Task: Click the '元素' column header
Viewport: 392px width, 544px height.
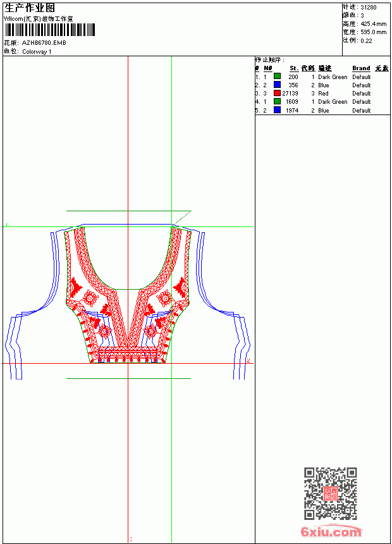Action: point(382,68)
